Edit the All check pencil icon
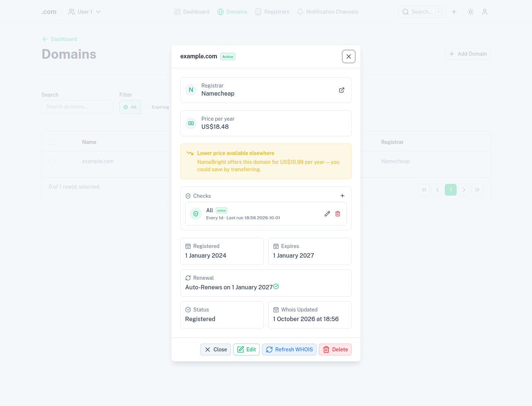 [327, 214]
